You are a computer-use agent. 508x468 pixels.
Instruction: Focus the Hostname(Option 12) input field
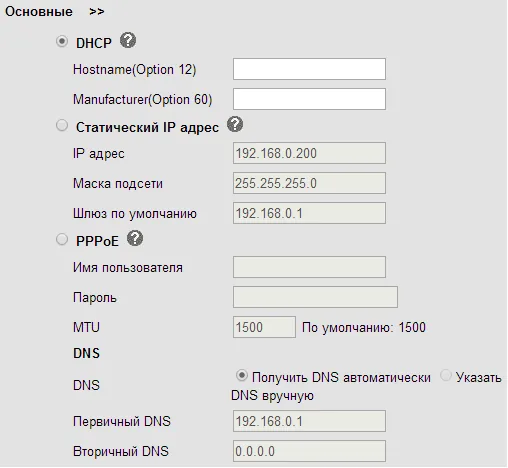click(x=309, y=69)
